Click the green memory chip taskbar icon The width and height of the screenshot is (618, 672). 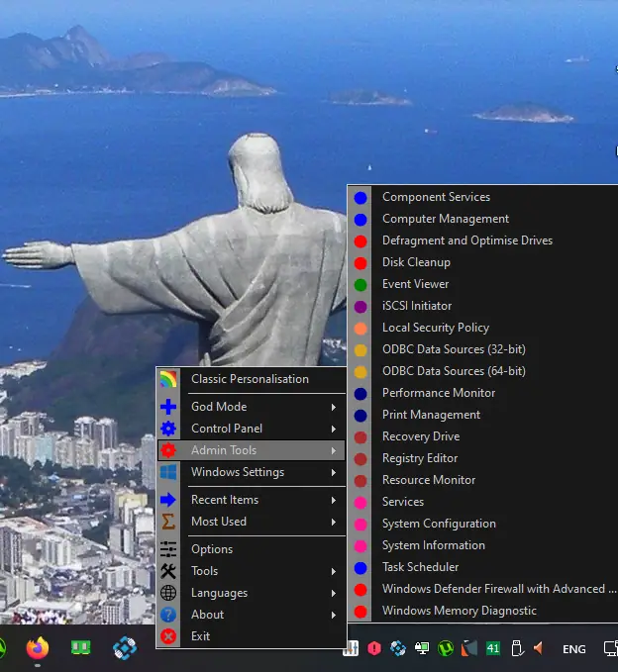click(x=80, y=647)
